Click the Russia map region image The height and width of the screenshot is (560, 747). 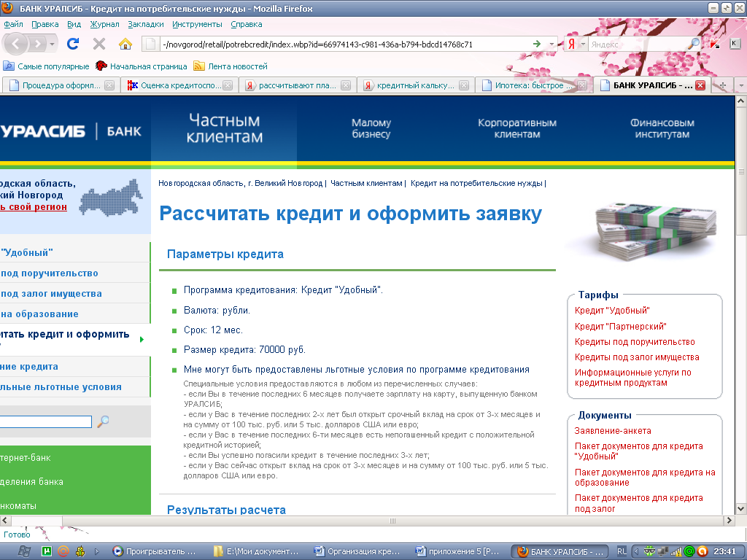click(x=111, y=197)
